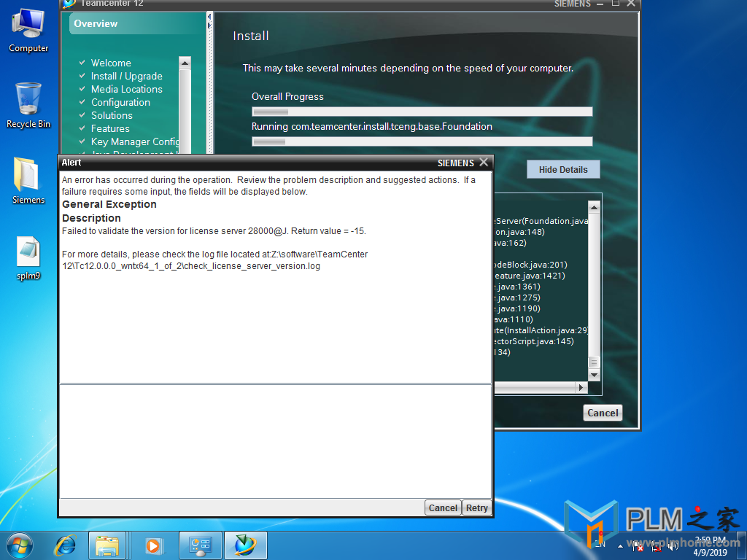Click the taskbar clock showing 4/9/2019
747x560 pixels.
(x=711, y=547)
